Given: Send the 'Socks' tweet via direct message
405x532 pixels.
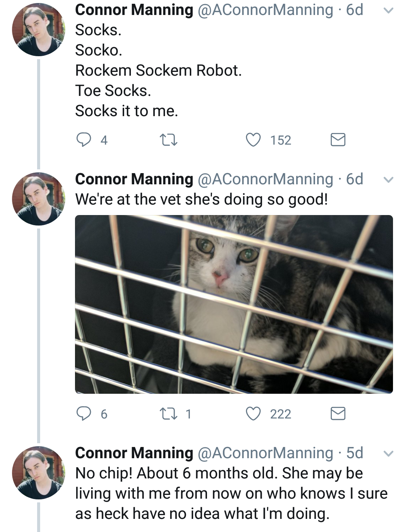Looking at the screenshot, I should [x=338, y=140].
